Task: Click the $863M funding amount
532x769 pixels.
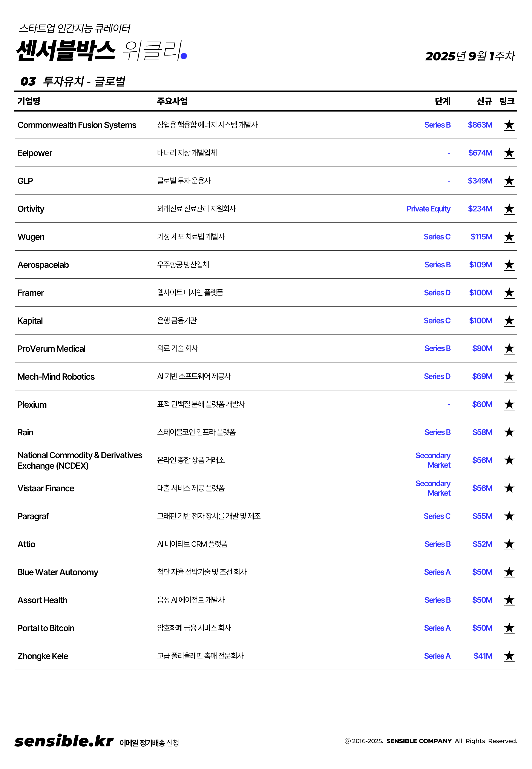Action: pyautogui.click(x=480, y=125)
